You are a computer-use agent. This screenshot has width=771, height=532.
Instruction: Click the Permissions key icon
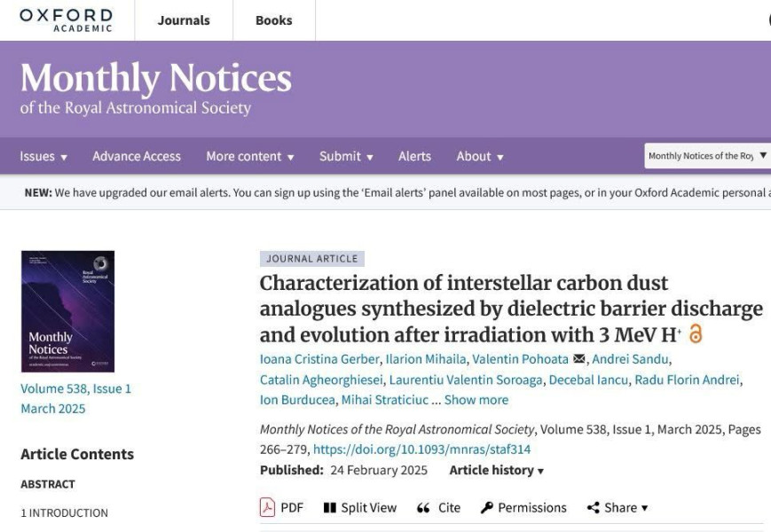pos(486,508)
